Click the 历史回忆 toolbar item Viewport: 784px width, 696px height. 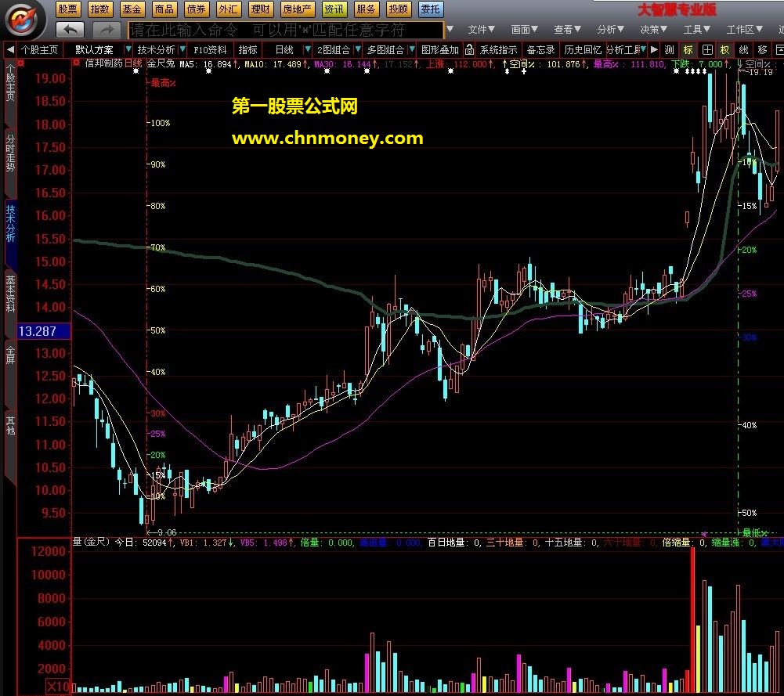583,50
